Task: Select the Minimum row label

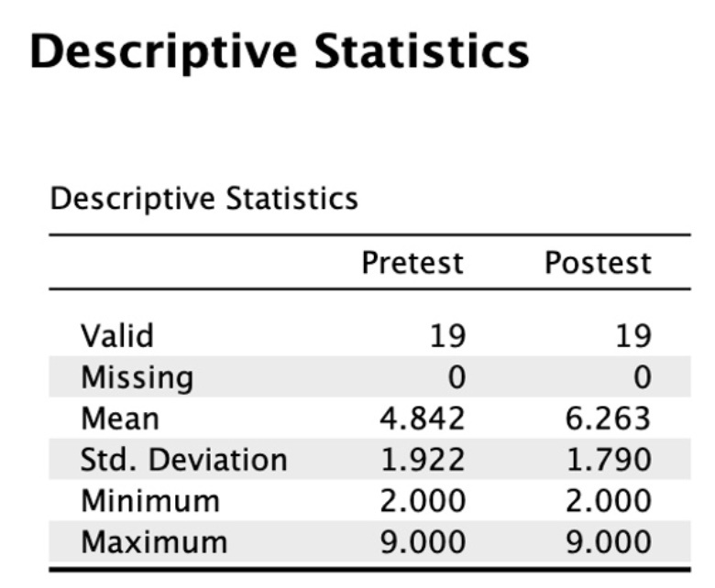Action: (x=150, y=501)
